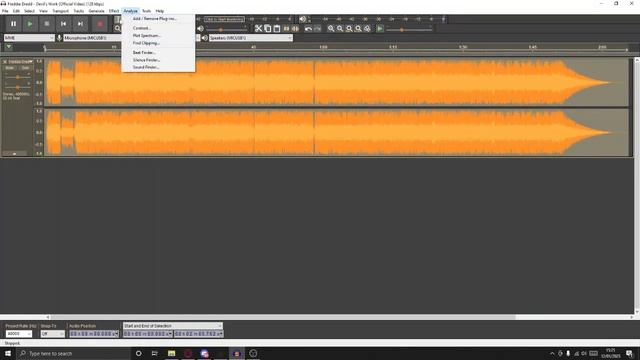Click the Zoom toggle icon
The width and height of the screenshot is (640, 360).
pos(367,29)
